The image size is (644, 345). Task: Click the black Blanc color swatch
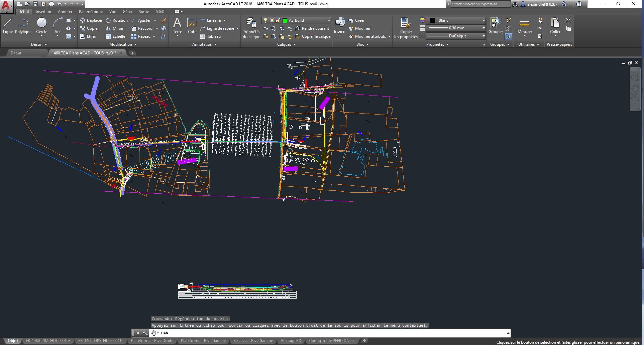pos(433,20)
